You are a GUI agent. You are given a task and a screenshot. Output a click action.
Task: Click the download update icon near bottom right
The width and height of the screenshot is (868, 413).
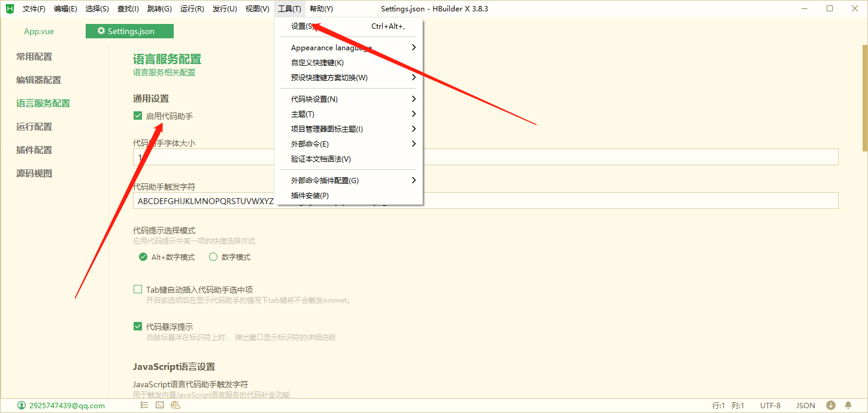[x=831, y=405]
